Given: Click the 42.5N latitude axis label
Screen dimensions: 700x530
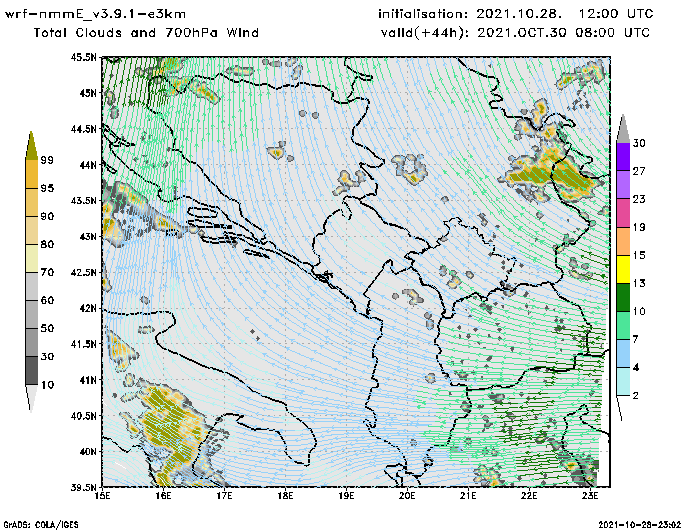Looking at the screenshot, I should point(83,272).
